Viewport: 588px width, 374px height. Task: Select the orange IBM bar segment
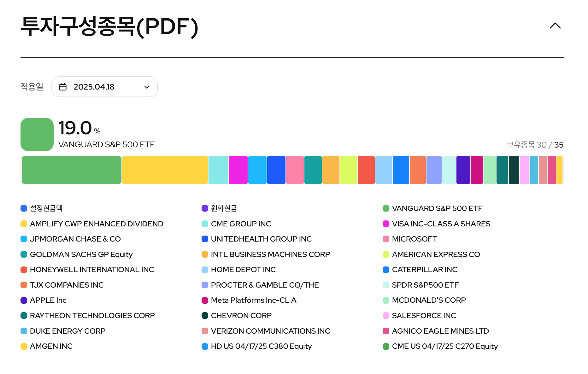[331, 170]
